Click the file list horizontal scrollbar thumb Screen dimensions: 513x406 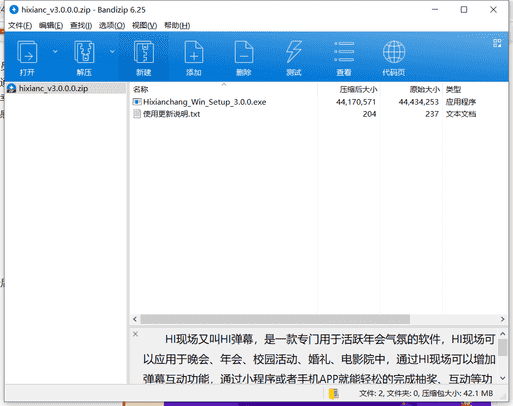click(x=275, y=319)
